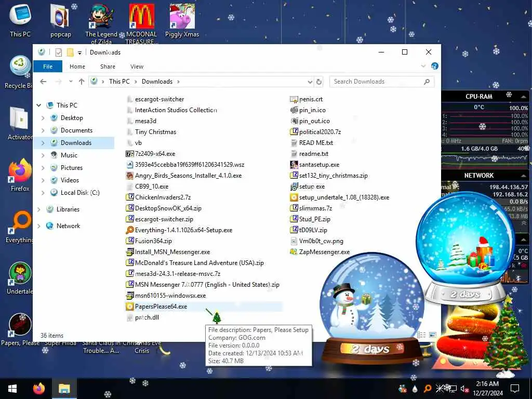The height and width of the screenshot is (399, 532).
Task: Expand the Libraries tree node
Action: click(x=39, y=209)
